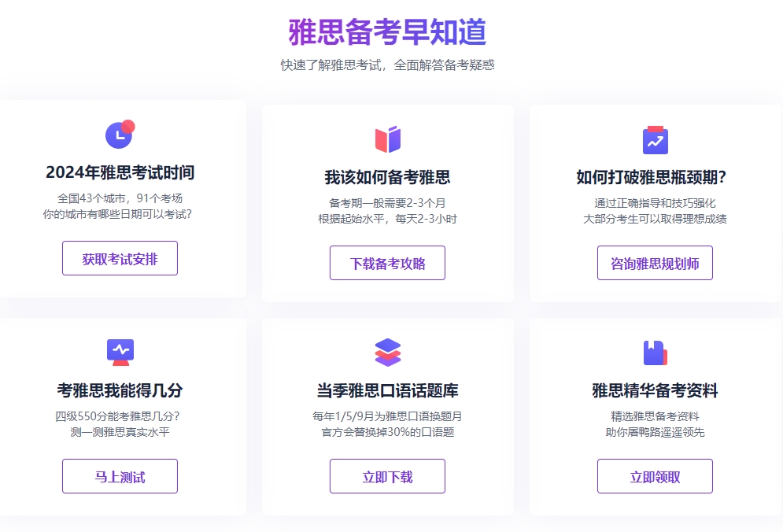Click the 雅思备考早知道 main page title
This screenshot has width=783, height=532.
click(387, 32)
